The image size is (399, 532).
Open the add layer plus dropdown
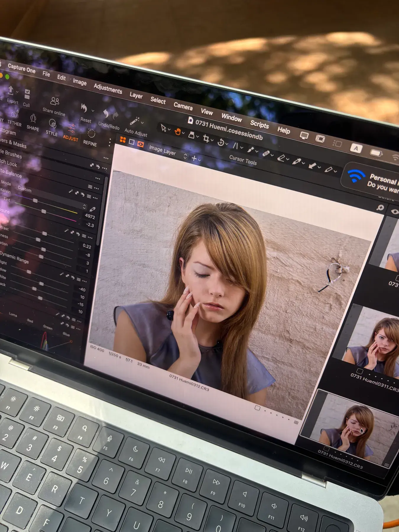(x=196, y=159)
